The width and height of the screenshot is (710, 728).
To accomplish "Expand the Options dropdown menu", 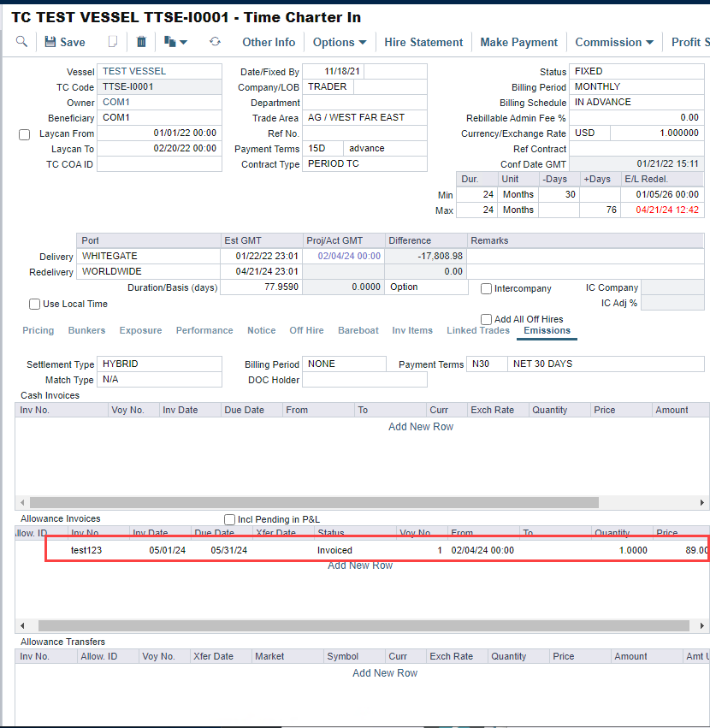I will pos(339,42).
